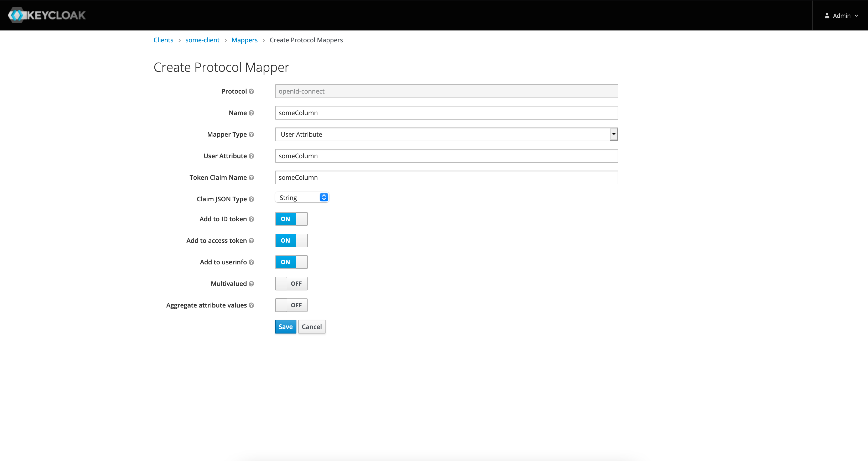Turn off Add to access token

tap(291, 240)
